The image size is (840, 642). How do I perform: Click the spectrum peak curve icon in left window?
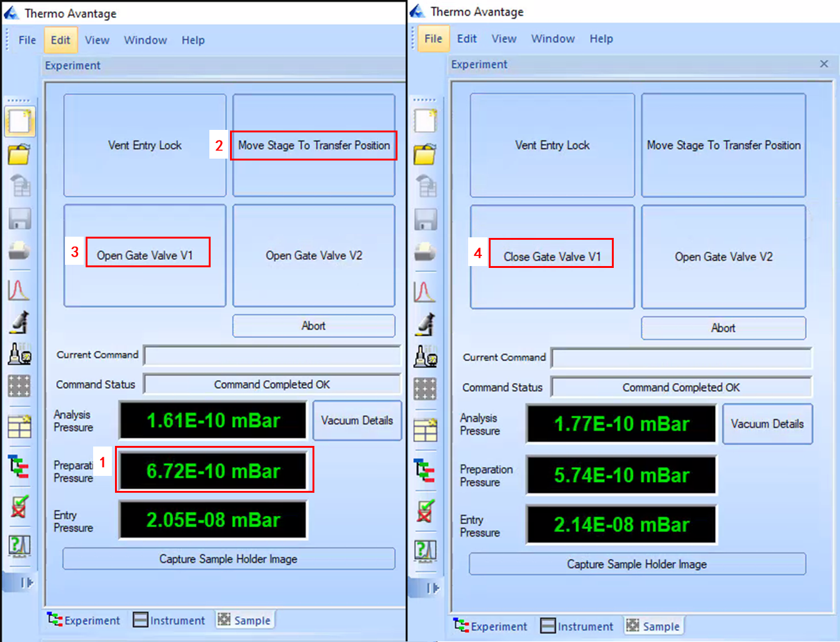[19, 290]
